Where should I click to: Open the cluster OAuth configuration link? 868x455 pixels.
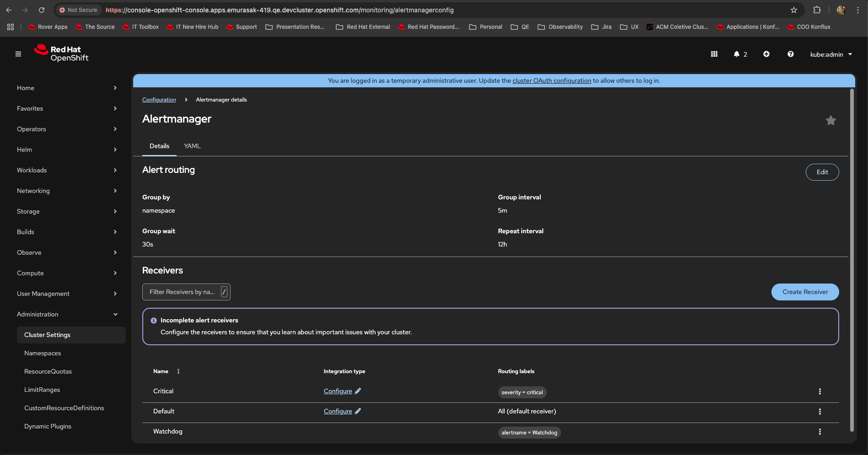pyautogui.click(x=551, y=80)
